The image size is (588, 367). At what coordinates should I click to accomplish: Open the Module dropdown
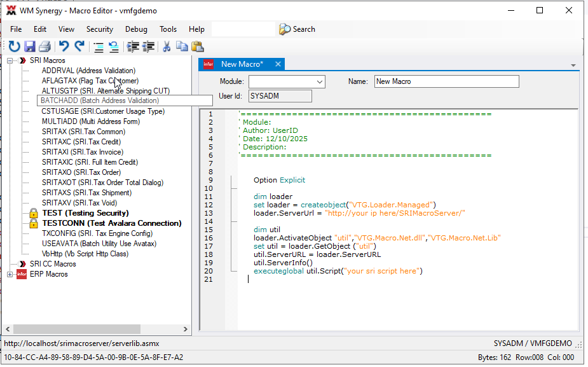(320, 81)
